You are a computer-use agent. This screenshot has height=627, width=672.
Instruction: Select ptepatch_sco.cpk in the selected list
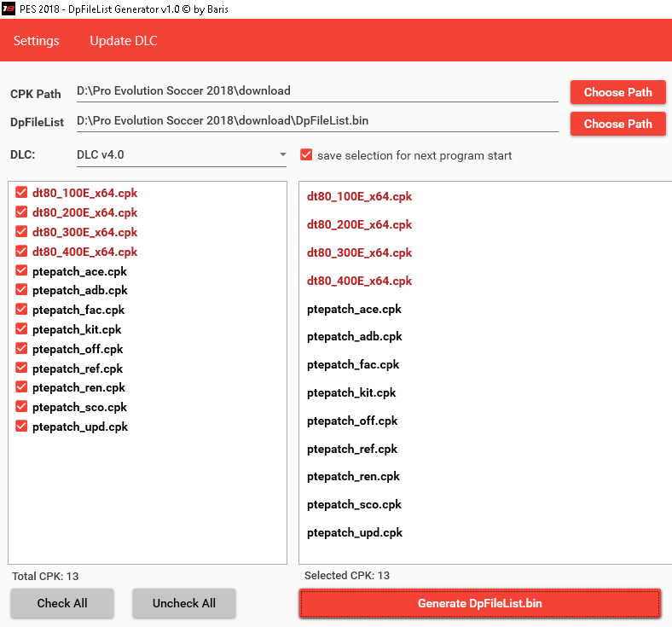coord(354,505)
